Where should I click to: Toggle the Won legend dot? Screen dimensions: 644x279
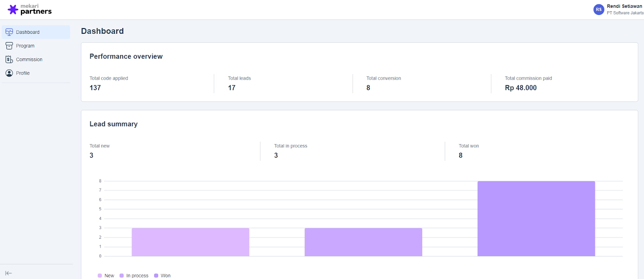pos(156,276)
